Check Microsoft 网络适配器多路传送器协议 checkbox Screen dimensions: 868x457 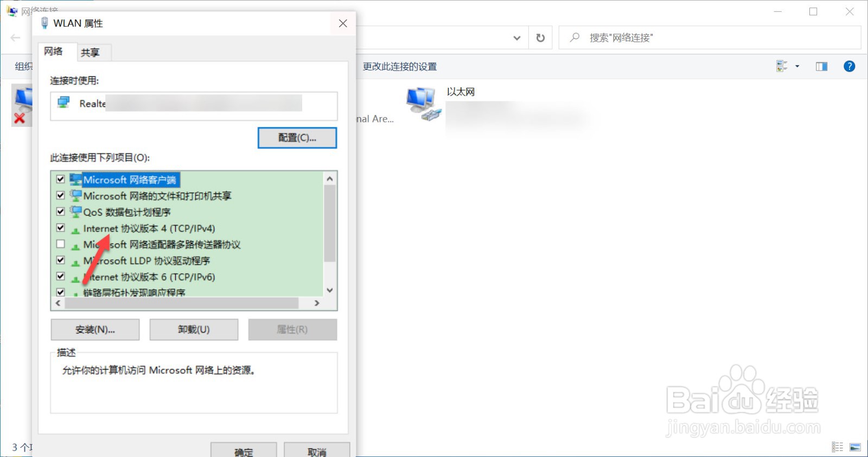click(61, 244)
